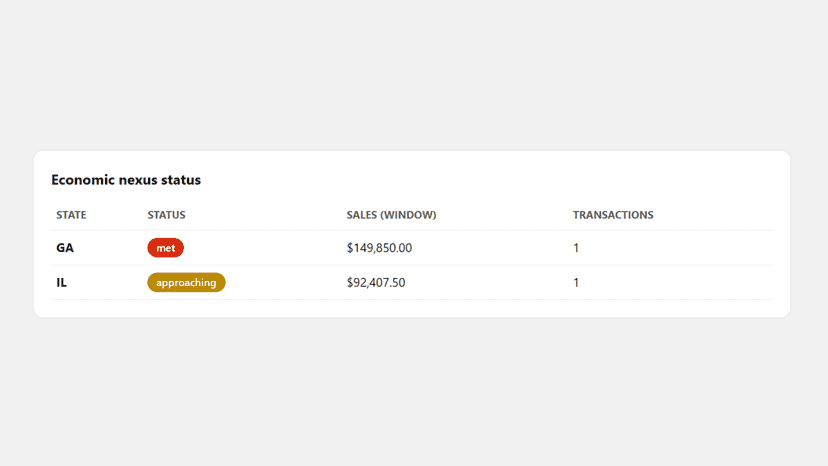Select the GA state cell
Viewport: 828px width, 466px height.
tap(65, 248)
